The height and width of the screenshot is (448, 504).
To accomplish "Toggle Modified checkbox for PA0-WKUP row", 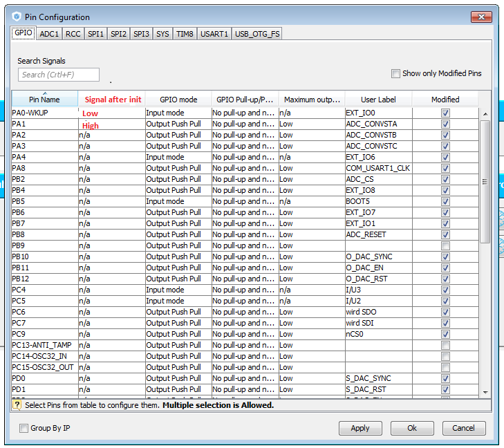I will click(445, 113).
